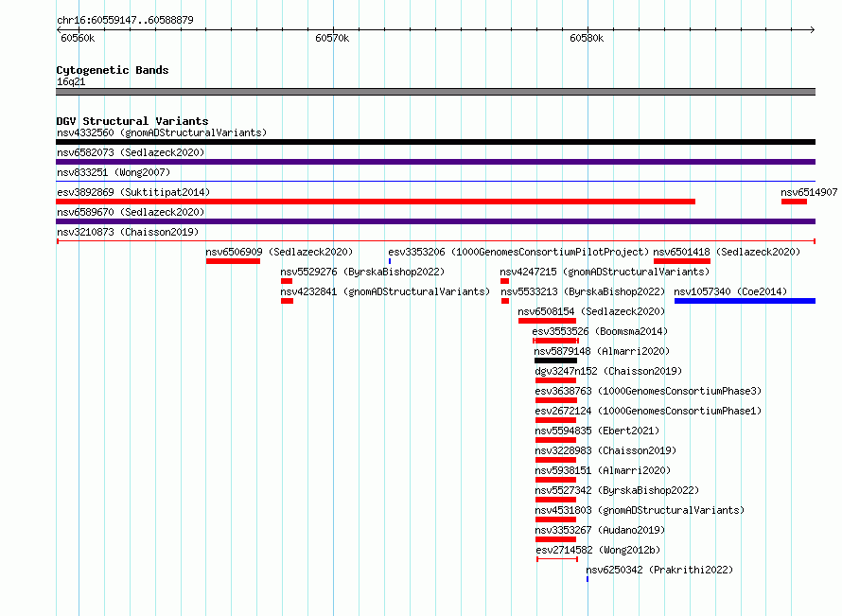Open nsv4232841 gnomADStructuralVariants label

[x=385, y=291]
